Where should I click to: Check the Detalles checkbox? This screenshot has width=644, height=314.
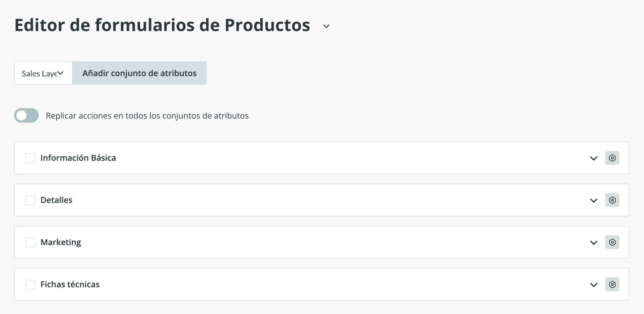31,200
